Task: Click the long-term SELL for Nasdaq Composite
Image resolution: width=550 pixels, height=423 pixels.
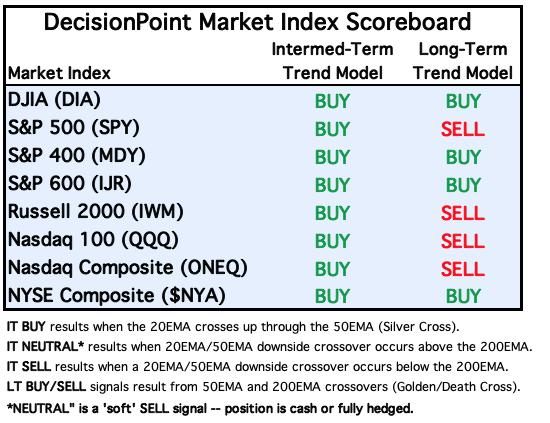Action: (463, 269)
